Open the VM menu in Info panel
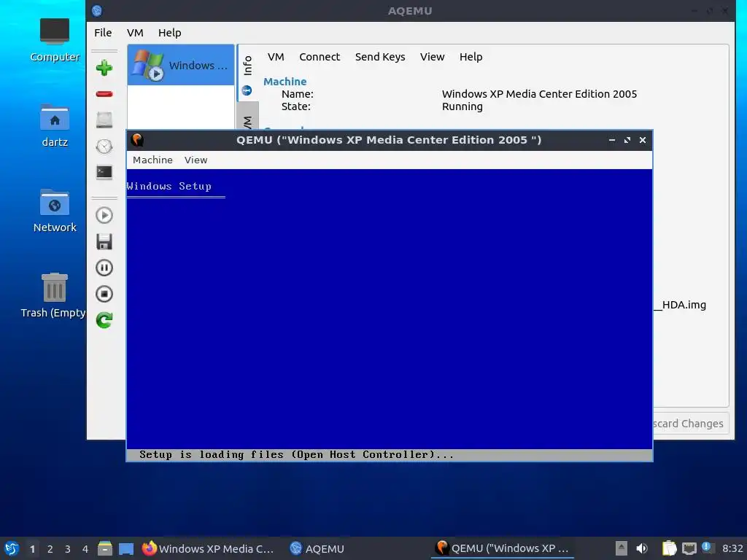This screenshot has width=747, height=560. pyautogui.click(x=276, y=57)
